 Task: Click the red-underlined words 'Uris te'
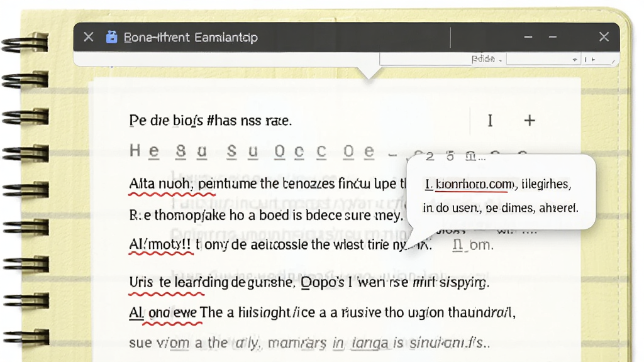[150, 282]
